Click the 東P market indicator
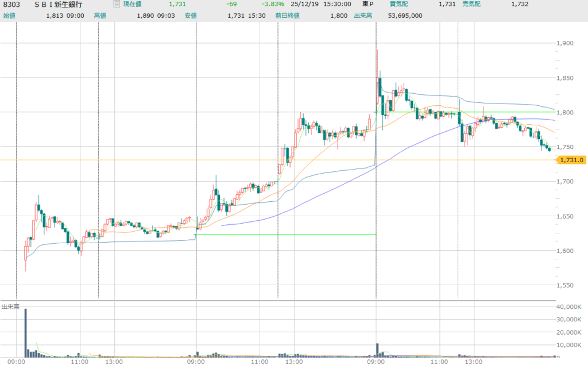The width and height of the screenshot is (588, 368). [x=368, y=4]
